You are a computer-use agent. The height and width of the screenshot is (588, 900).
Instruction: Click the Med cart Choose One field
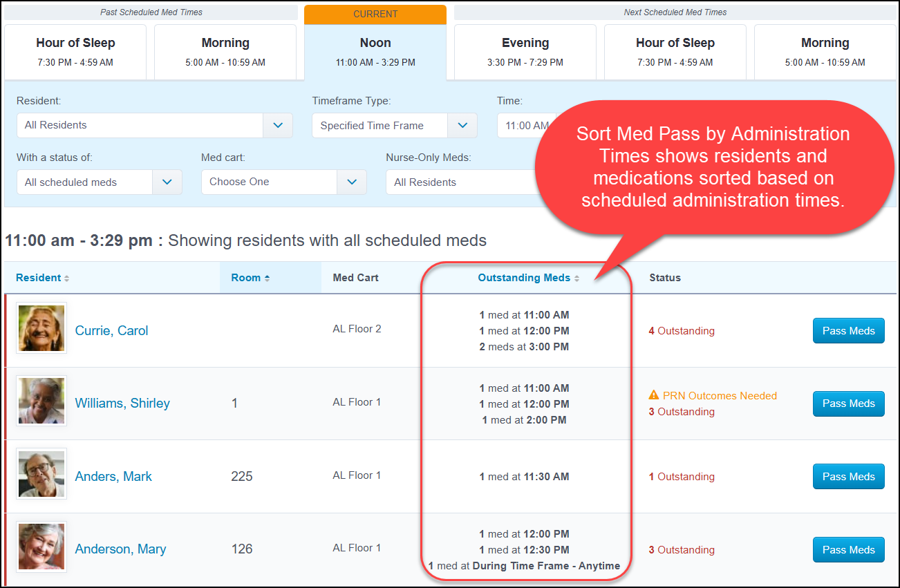269,182
